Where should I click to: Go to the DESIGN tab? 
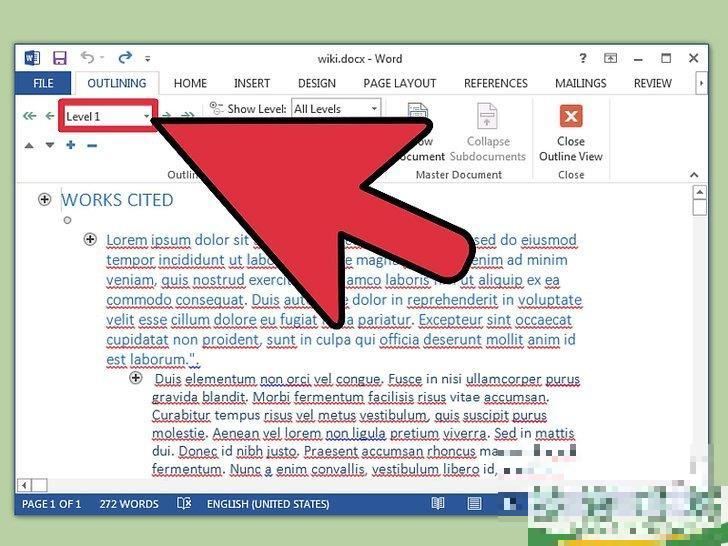point(317,83)
